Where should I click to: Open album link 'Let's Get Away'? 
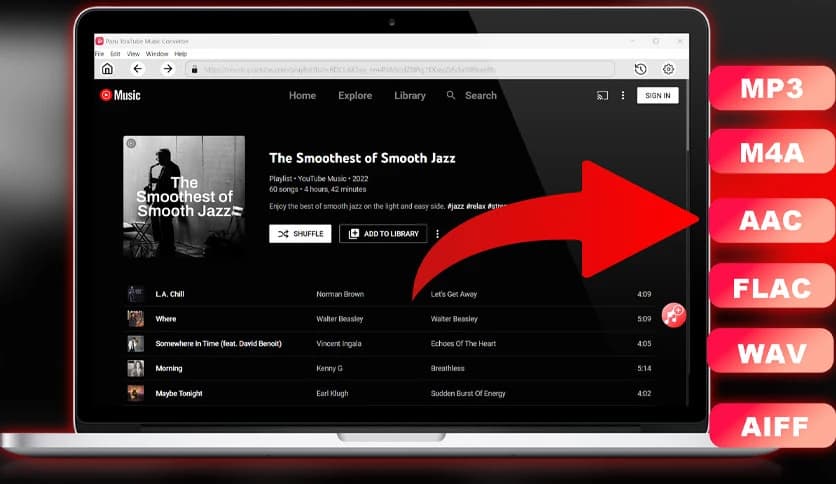pos(454,294)
